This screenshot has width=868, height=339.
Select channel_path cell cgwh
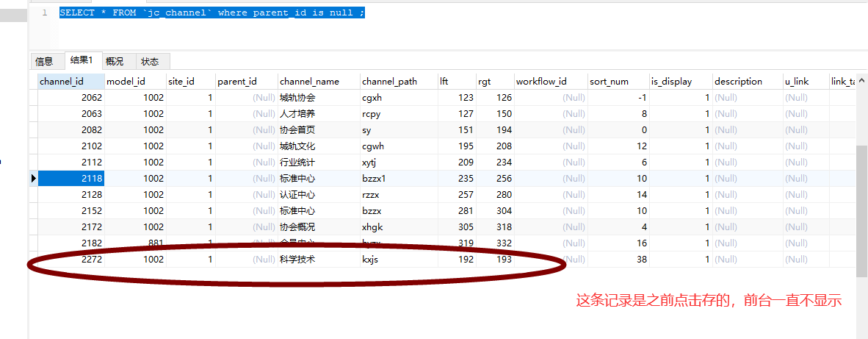(399, 146)
